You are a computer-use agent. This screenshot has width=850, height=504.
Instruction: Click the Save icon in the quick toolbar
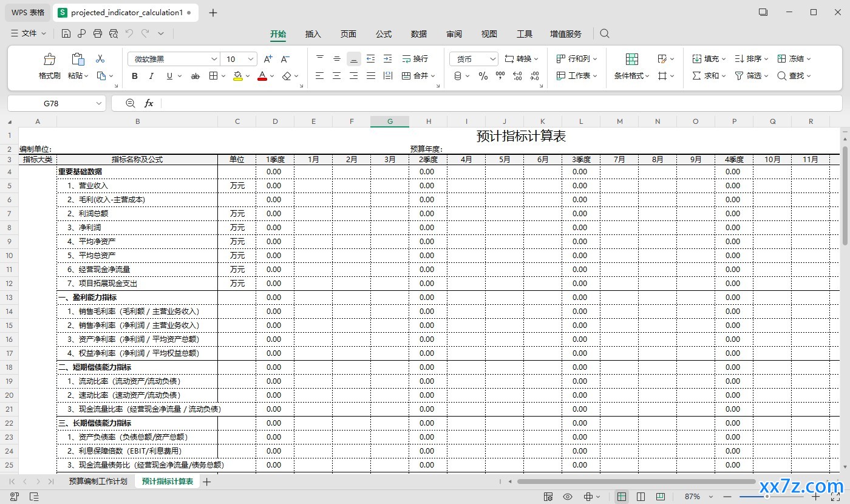66,33
